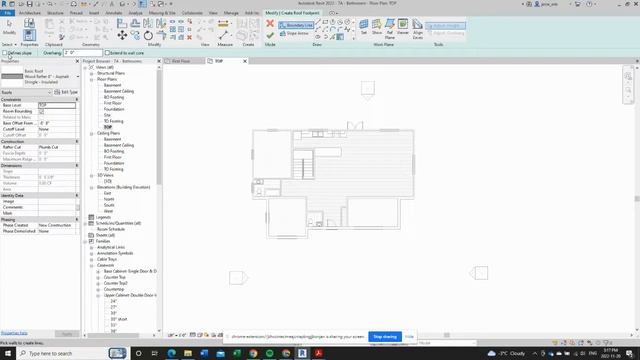Open the Properties help link
Screen dimensions: 640x360
coord(14,333)
